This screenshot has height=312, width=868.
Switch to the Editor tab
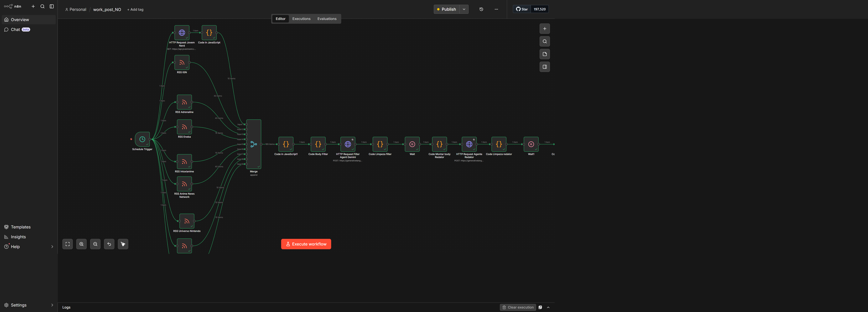(x=280, y=19)
